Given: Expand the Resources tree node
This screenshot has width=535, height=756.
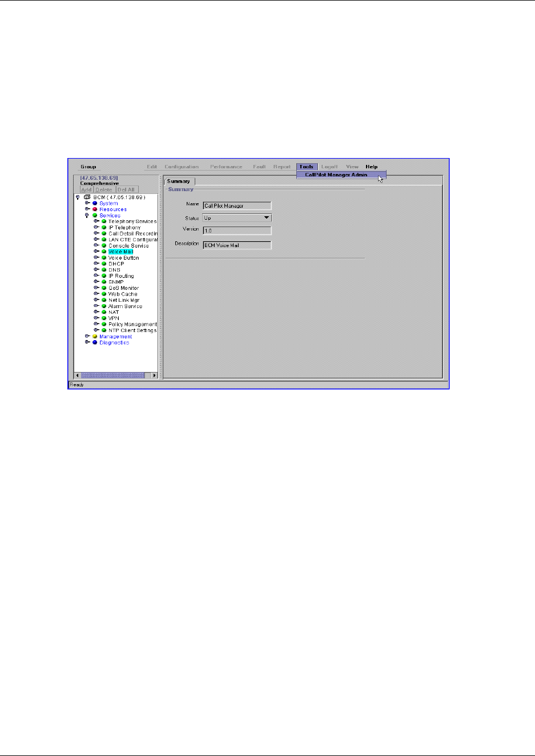Looking at the screenshot, I should tap(87, 209).
